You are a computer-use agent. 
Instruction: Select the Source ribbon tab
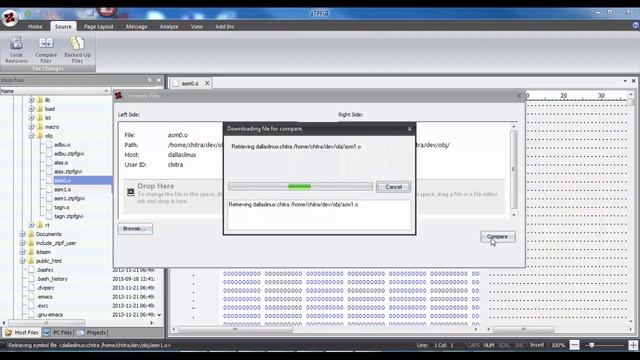(63, 27)
